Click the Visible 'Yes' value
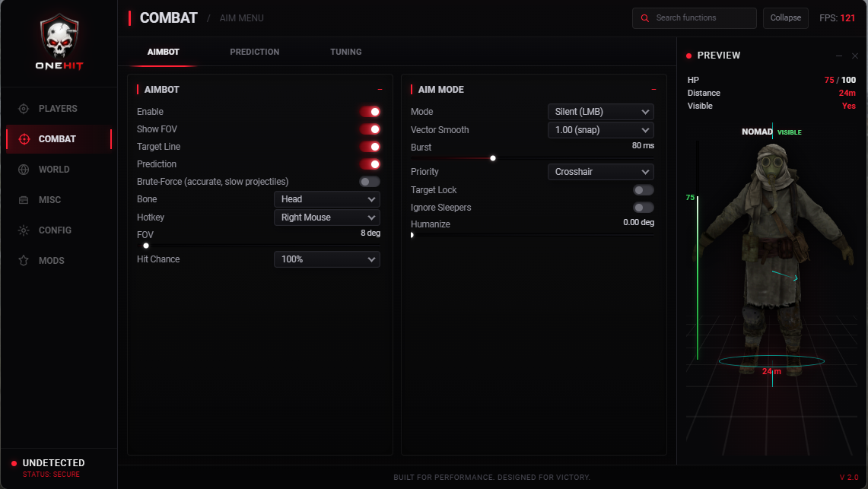The image size is (868, 489). (849, 106)
